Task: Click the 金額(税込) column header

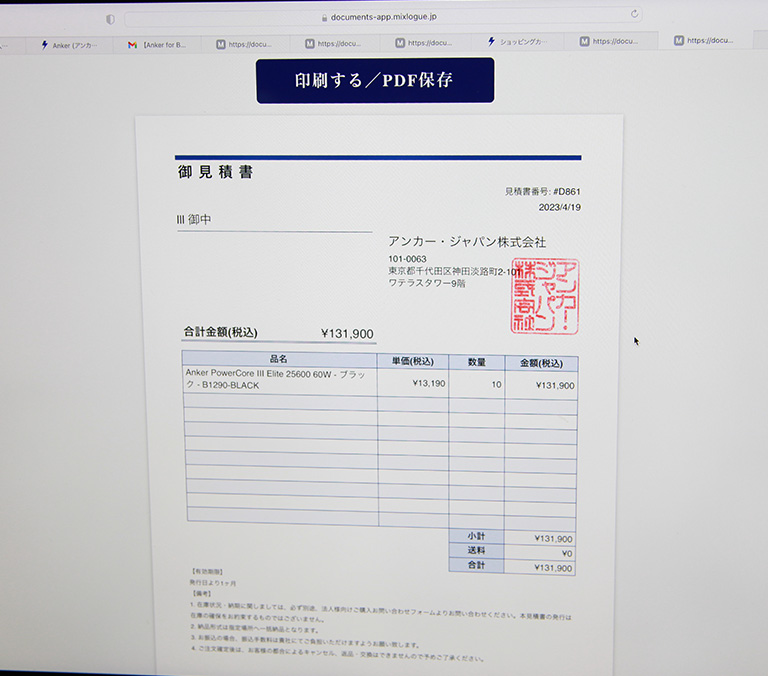Action: [541, 363]
